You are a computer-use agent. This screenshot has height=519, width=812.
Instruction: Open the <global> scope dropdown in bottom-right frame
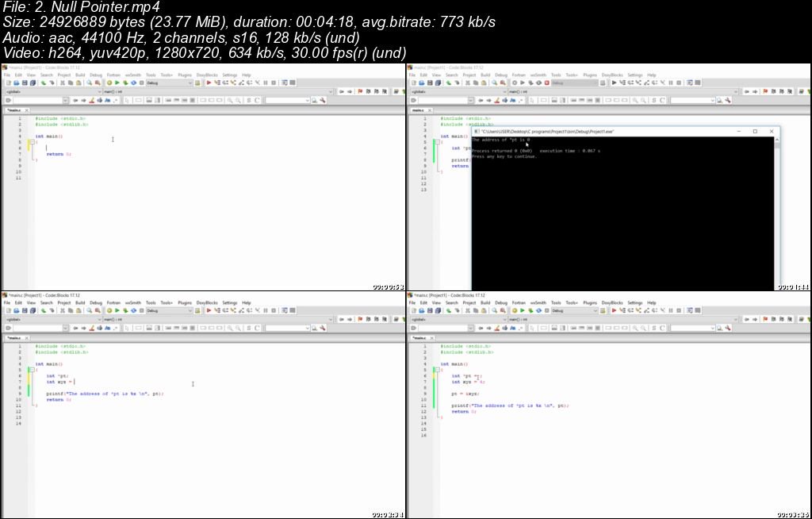pyautogui.click(x=458, y=319)
